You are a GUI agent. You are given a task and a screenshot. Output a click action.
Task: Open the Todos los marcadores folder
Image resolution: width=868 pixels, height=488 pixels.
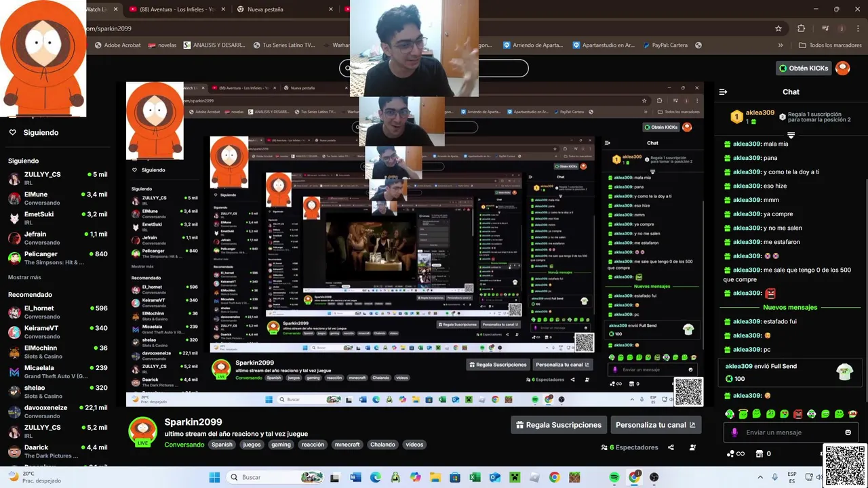click(x=830, y=45)
